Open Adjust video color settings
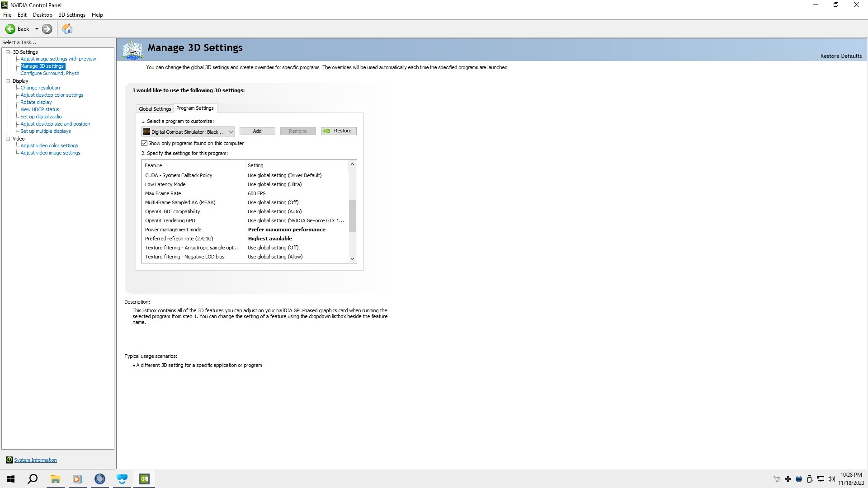 pyautogui.click(x=49, y=145)
